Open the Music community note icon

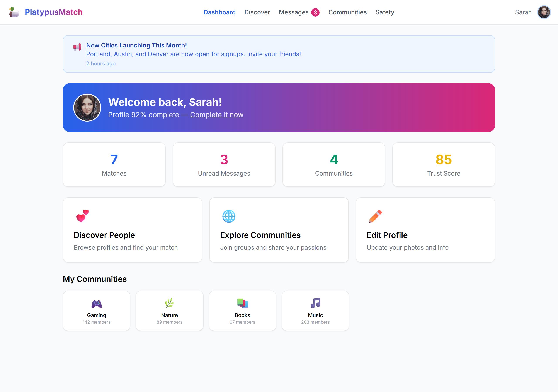(315, 303)
